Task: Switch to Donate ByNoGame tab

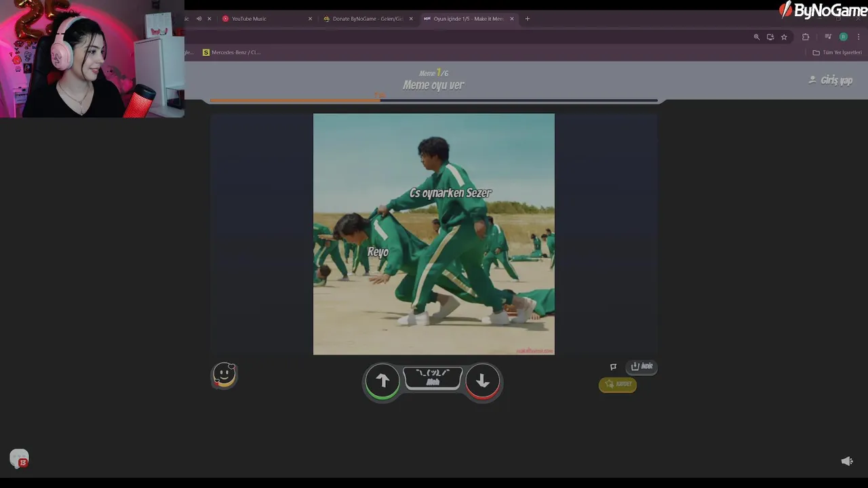Action: coord(368,19)
